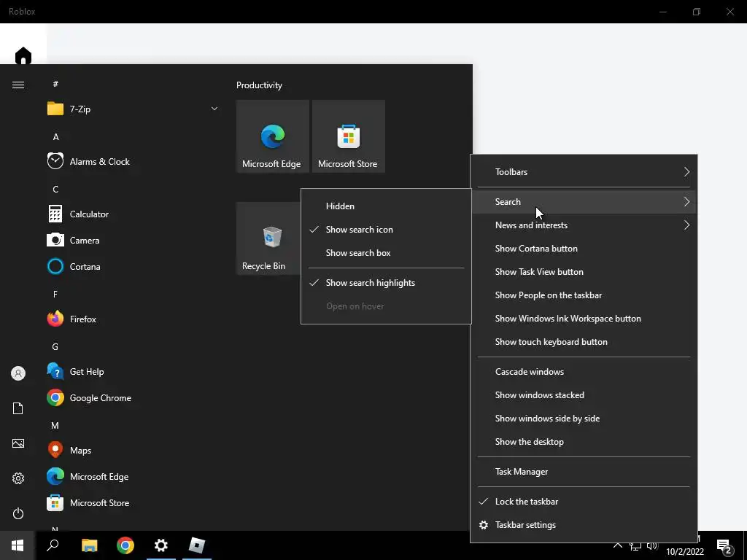Screen dimensions: 747x560
Task: Toggle Show Cortana button
Action: tap(584, 249)
